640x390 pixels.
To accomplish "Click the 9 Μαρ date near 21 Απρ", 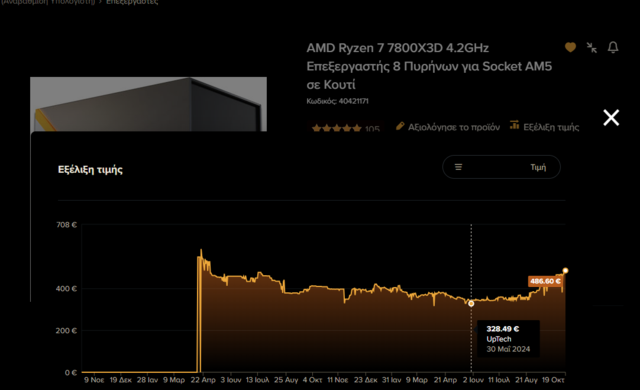I will point(417,380).
